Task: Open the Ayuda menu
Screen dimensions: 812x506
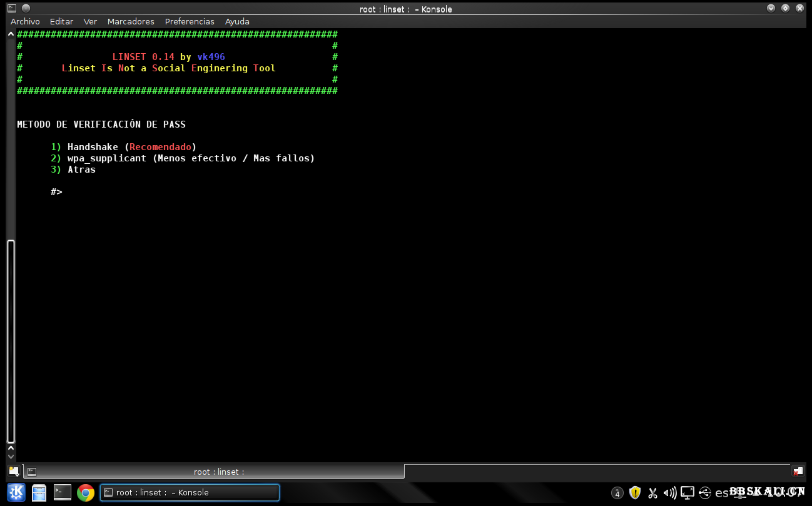Action: click(x=237, y=21)
